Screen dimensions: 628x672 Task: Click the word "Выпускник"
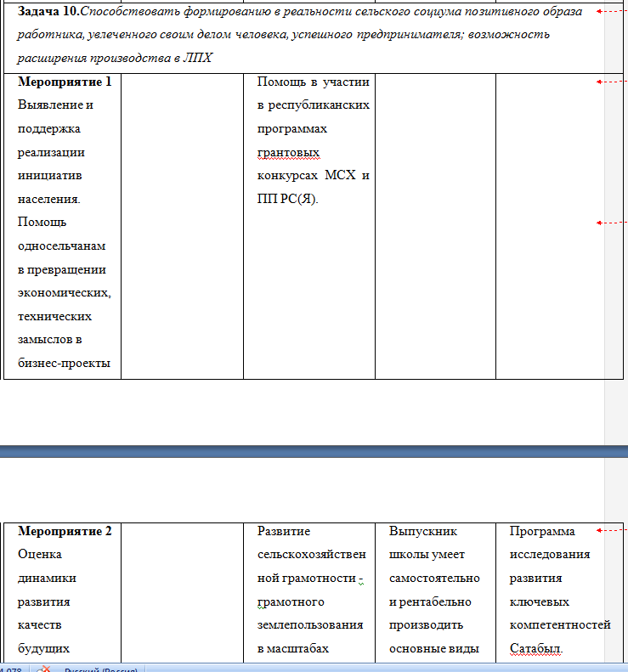tap(423, 532)
